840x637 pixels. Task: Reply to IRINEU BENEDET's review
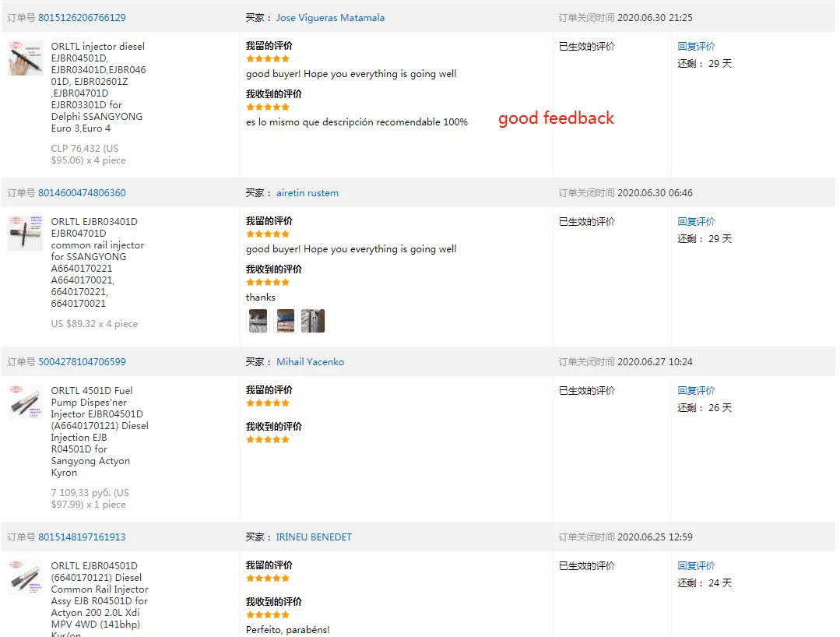pos(696,566)
